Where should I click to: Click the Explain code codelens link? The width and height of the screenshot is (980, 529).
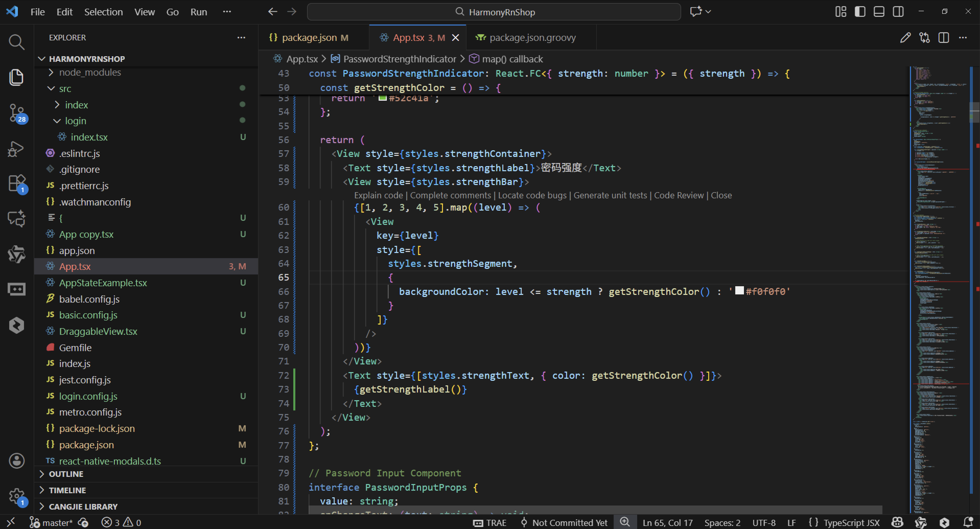pos(378,195)
